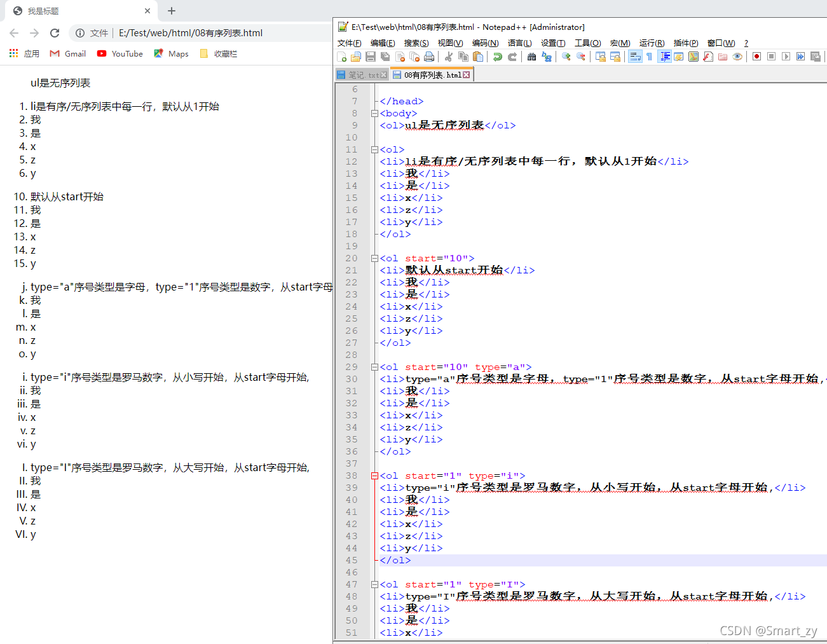Viewport: 827px width, 644px height.
Task: Open the 编码(N) menu
Action: tap(485, 43)
